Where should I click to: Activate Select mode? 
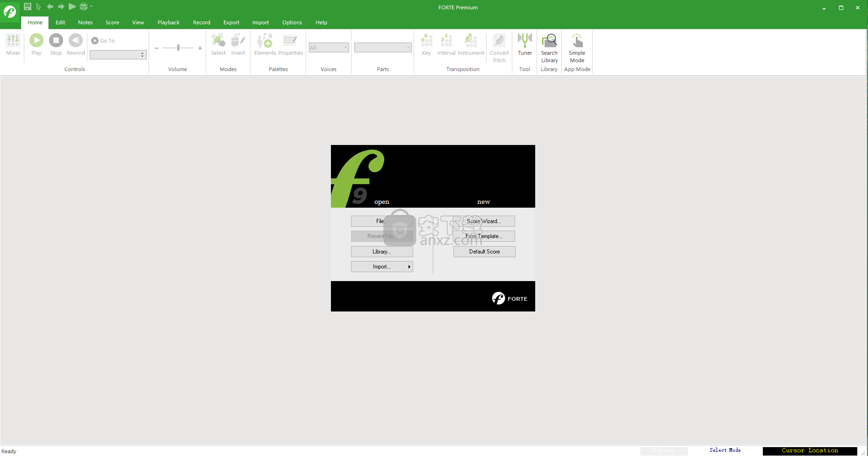(218, 44)
